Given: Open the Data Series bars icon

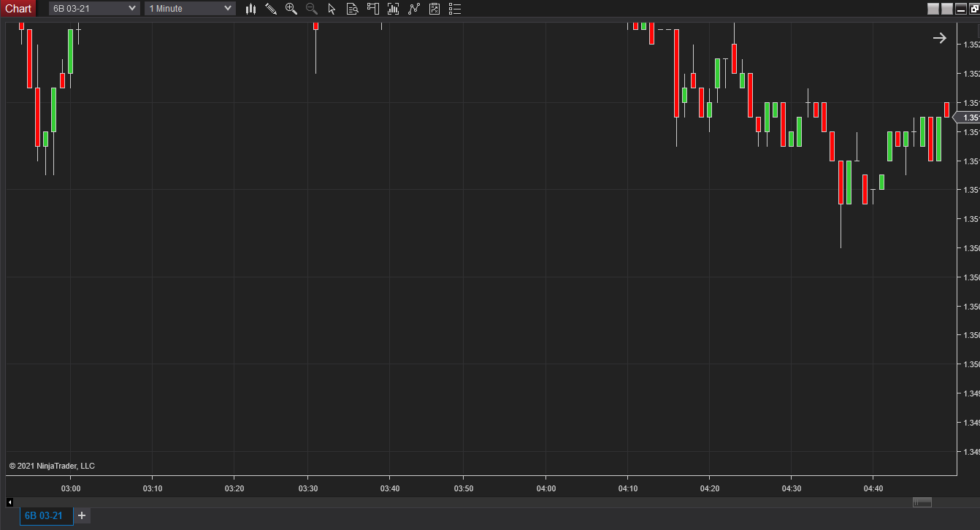Looking at the screenshot, I should point(394,9).
